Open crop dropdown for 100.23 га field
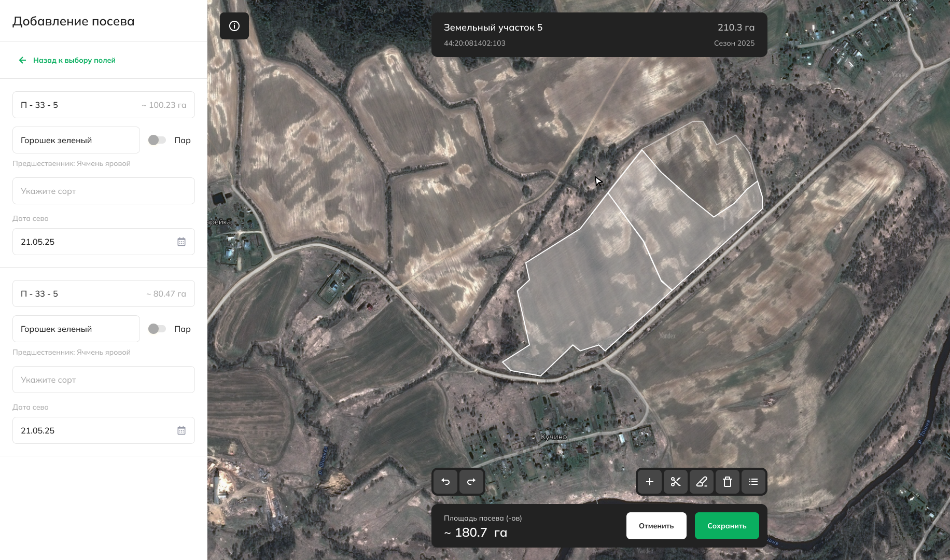 pos(76,140)
